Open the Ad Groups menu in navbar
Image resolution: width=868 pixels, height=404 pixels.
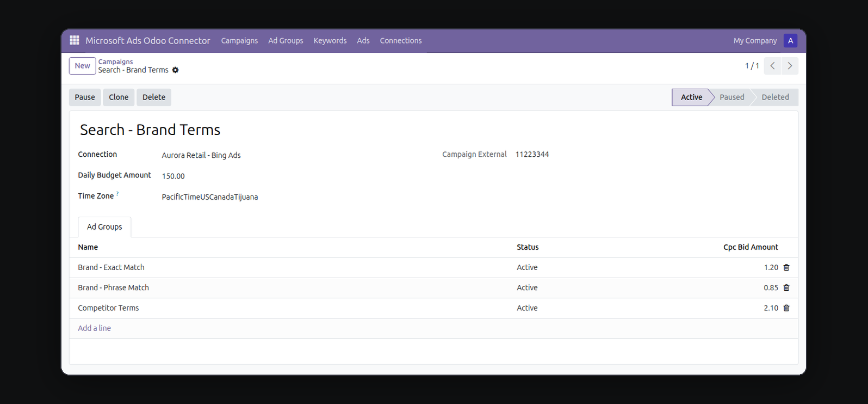286,40
